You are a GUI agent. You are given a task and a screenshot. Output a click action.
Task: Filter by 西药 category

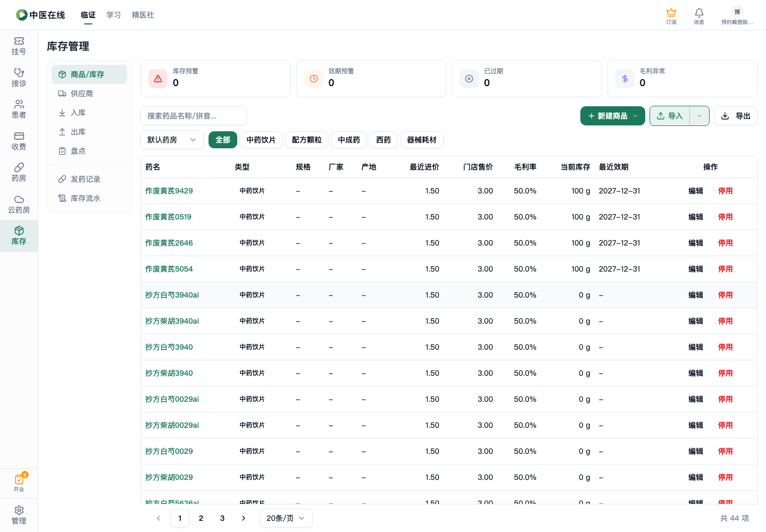384,140
